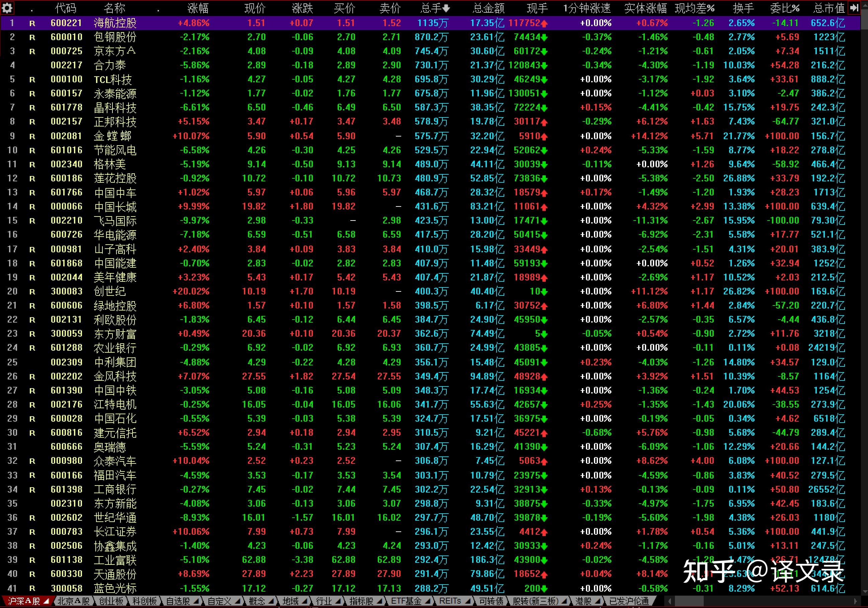Select the stock name 合力泰
This screenshot has width=868, height=608.
tap(110, 65)
